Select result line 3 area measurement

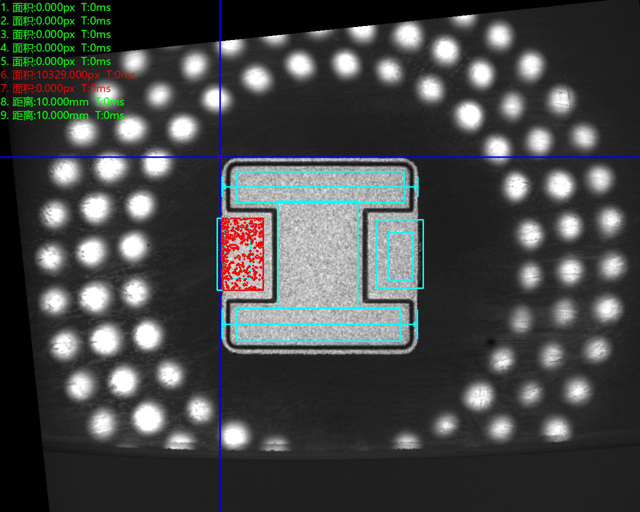(x=55, y=33)
